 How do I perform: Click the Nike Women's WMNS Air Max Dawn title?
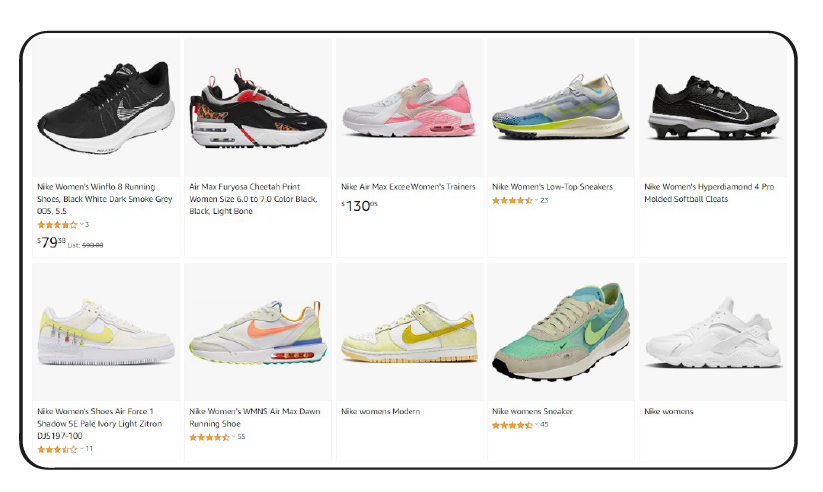(255, 417)
